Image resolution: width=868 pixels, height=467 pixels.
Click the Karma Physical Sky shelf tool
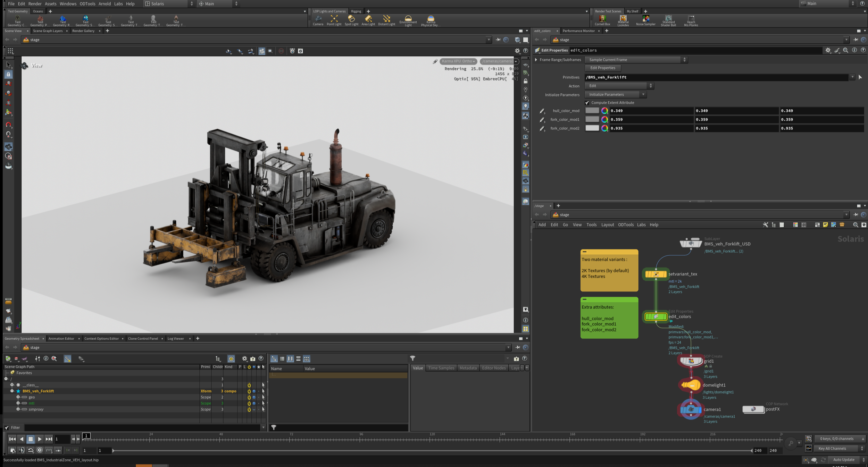tap(431, 20)
